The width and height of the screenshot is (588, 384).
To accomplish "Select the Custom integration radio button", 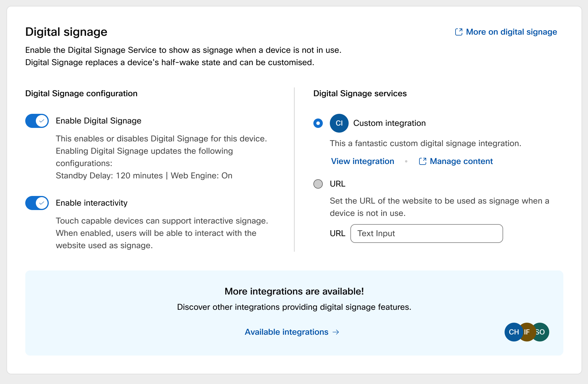I will (x=318, y=123).
